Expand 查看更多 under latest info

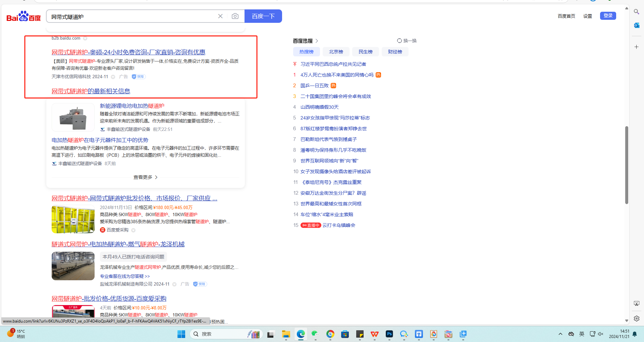coord(145,177)
